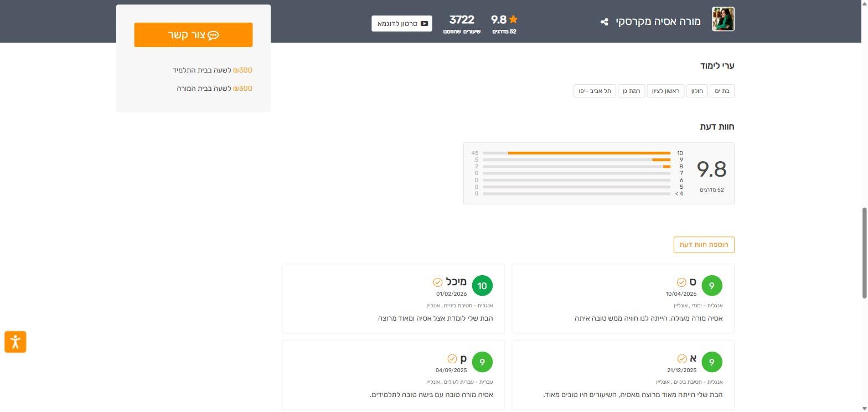This screenshot has height=412, width=868.
Task: Select the בת ים city tag
Action: pos(722,91)
